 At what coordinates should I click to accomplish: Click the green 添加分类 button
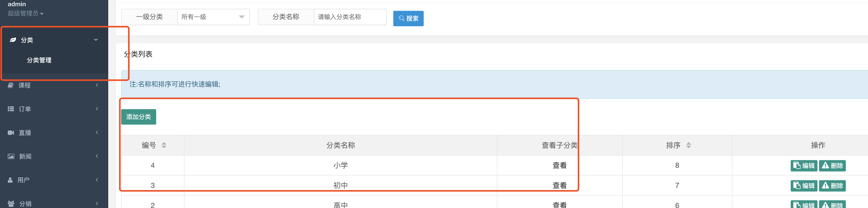pos(138,117)
